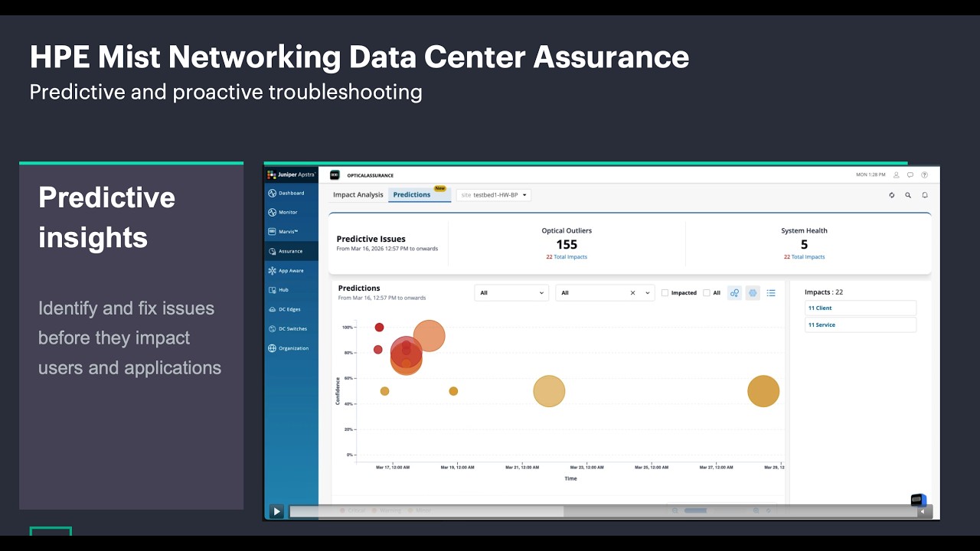
Task: Switch to list view
Action: point(771,292)
